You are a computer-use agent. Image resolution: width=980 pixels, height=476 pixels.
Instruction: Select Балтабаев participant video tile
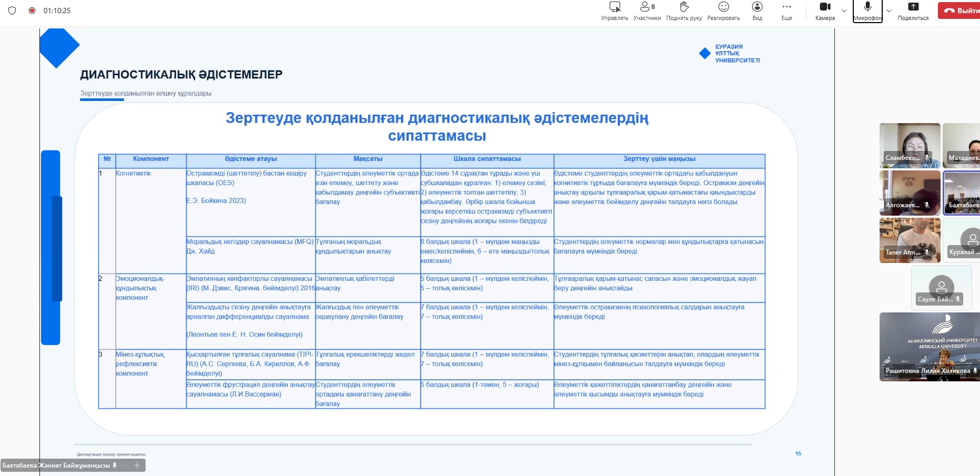tap(961, 193)
